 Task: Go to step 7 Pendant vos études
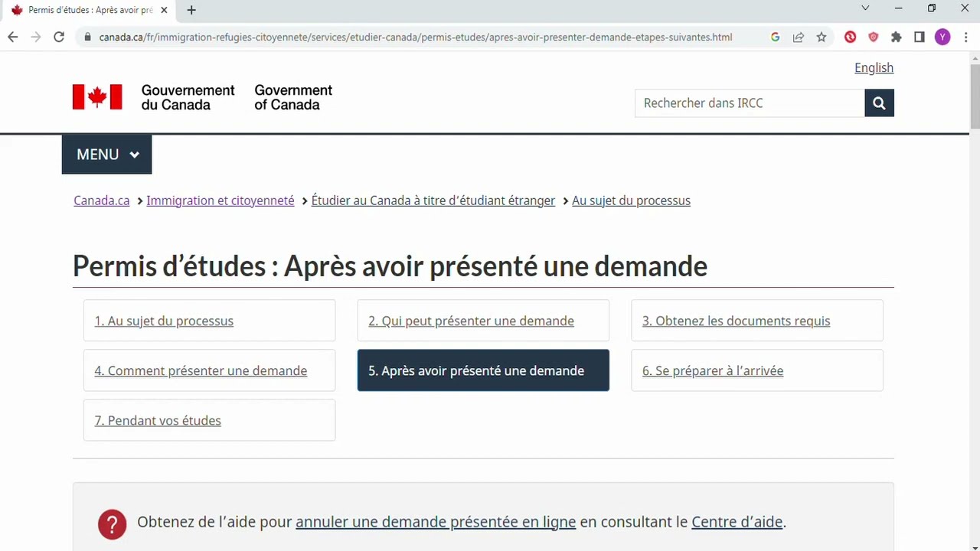(x=209, y=420)
